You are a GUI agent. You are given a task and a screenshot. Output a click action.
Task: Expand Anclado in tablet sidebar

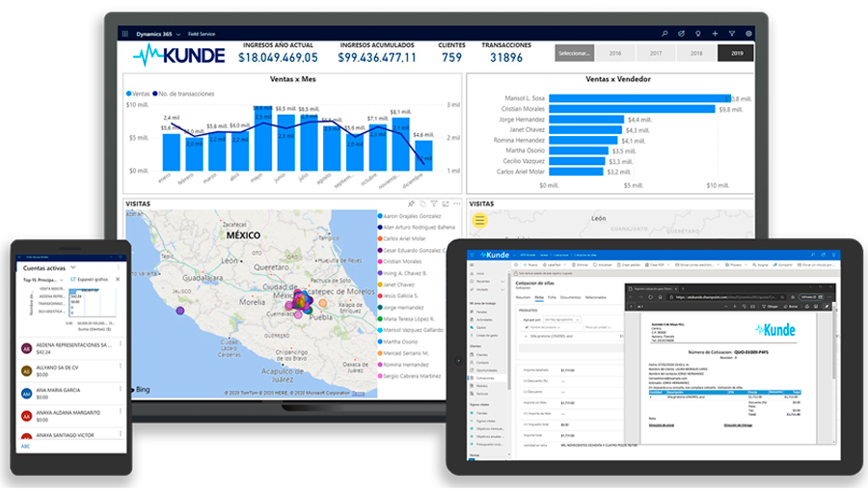[502, 289]
